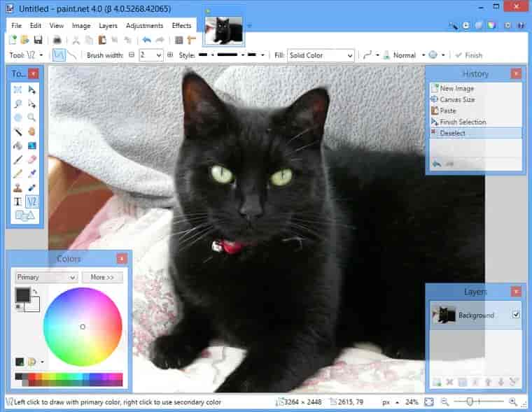
Task: Select the Gradient tool
Action: point(31,145)
